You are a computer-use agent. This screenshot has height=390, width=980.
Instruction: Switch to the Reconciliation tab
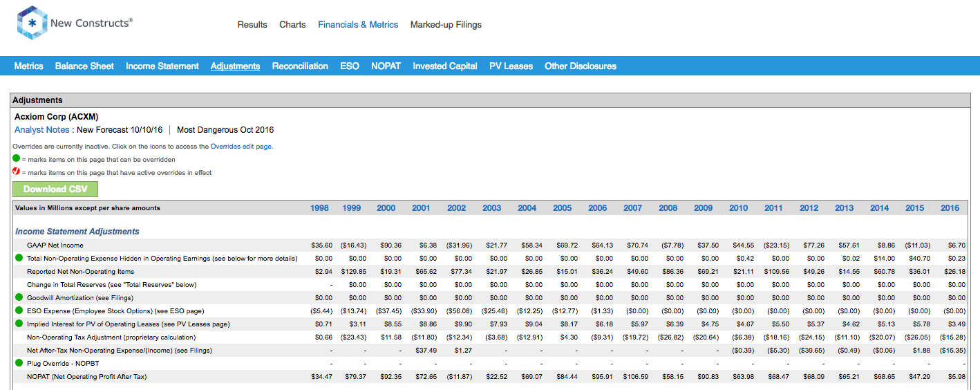[300, 66]
